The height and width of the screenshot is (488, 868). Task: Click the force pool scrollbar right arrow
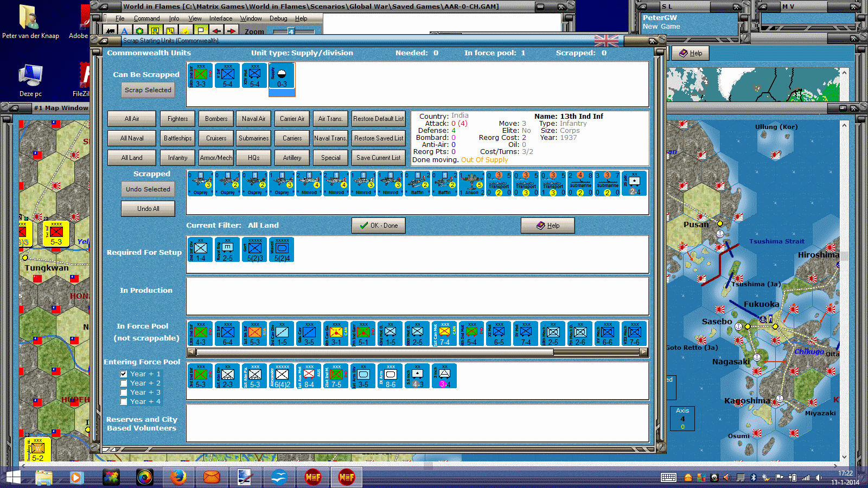(644, 352)
